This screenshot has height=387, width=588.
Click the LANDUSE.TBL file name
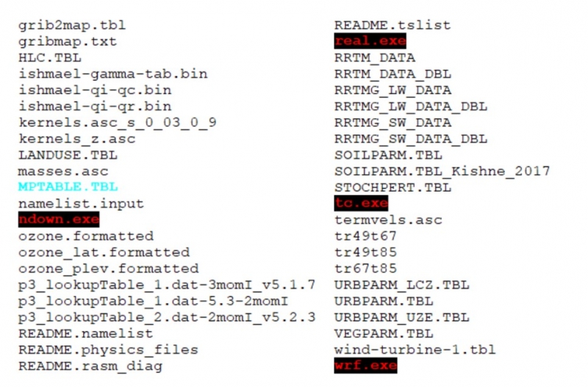point(68,155)
